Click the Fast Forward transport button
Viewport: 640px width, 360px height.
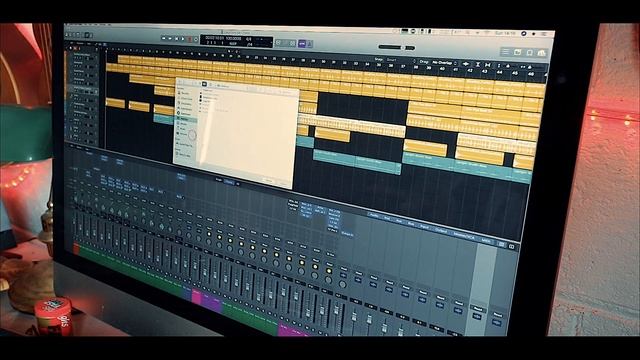[x=170, y=39]
